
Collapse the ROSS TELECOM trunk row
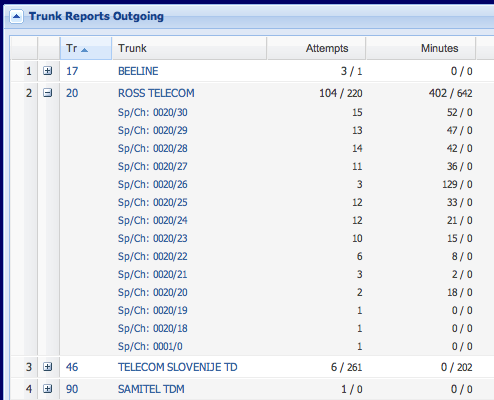[48, 93]
